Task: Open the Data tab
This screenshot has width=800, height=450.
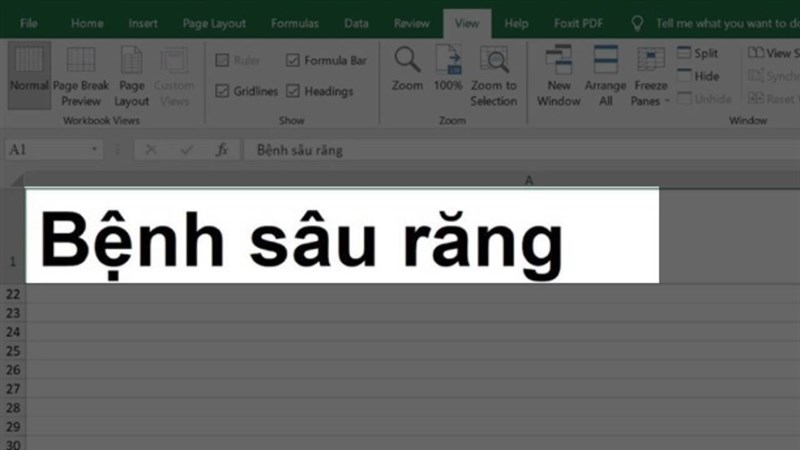Action: [x=356, y=23]
